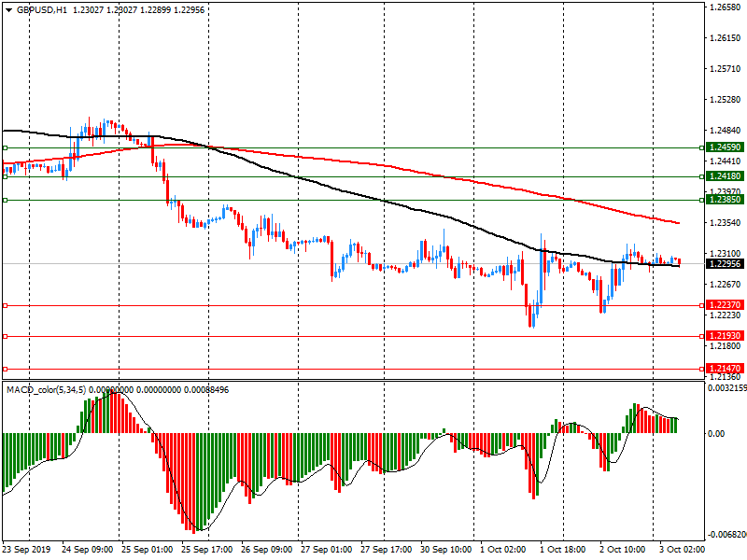Click the 2 Oct 10:00 time axis label

click(622, 550)
